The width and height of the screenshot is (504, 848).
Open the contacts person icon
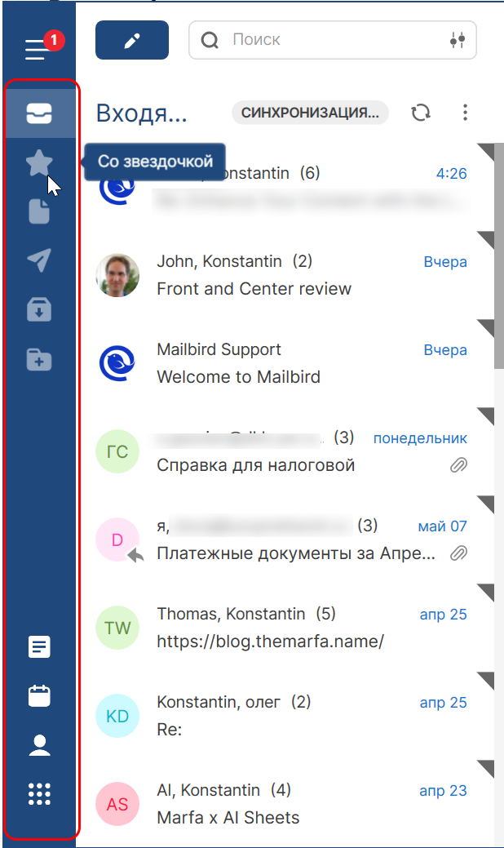click(x=39, y=745)
